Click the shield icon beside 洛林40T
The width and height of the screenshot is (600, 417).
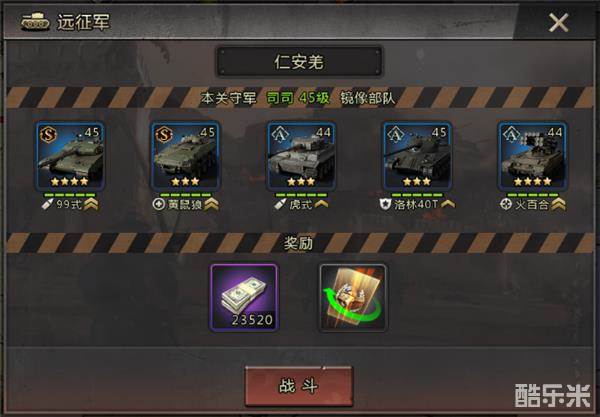click(x=385, y=204)
